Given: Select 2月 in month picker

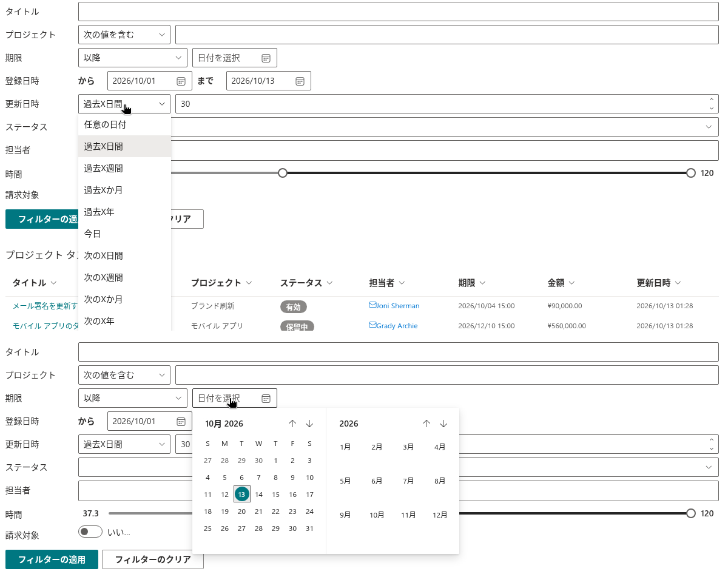Looking at the screenshot, I should click(377, 447).
